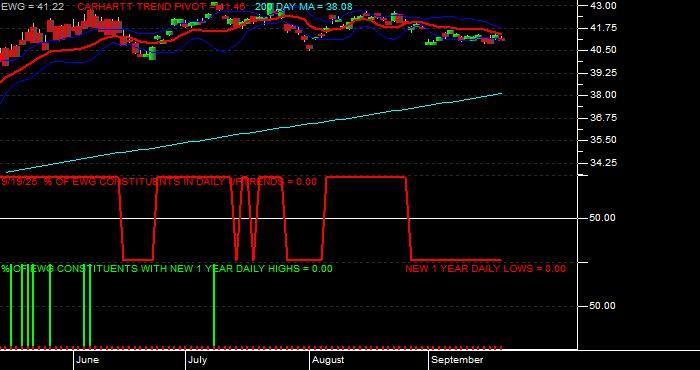Click the June label on the time axis
700x370 pixels.
[88, 360]
